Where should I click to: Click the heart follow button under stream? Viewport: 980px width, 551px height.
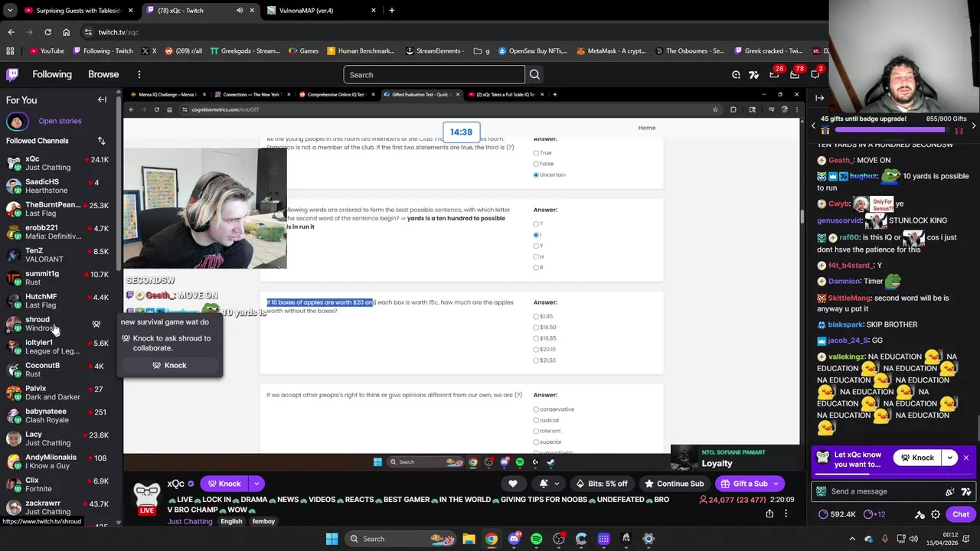point(513,484)
